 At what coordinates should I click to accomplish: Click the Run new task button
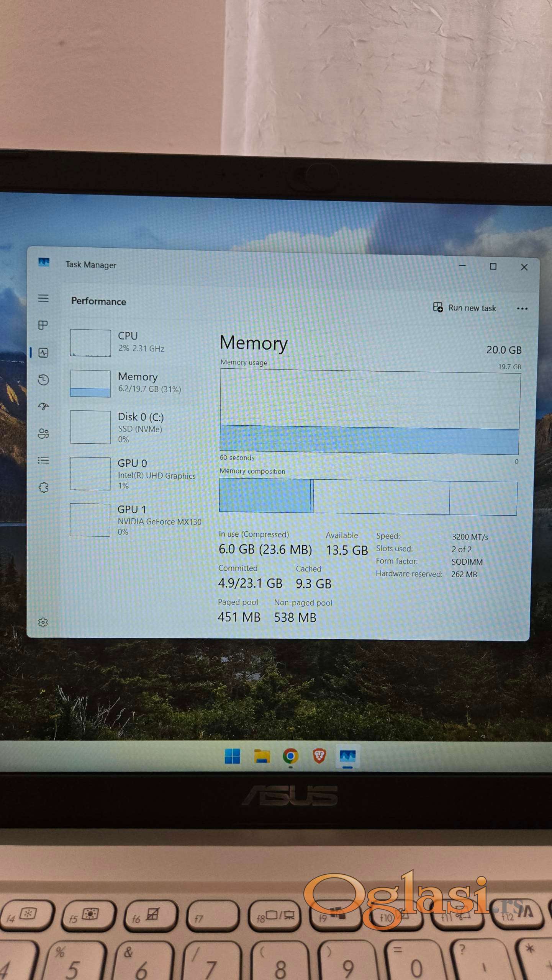point(464,308)
